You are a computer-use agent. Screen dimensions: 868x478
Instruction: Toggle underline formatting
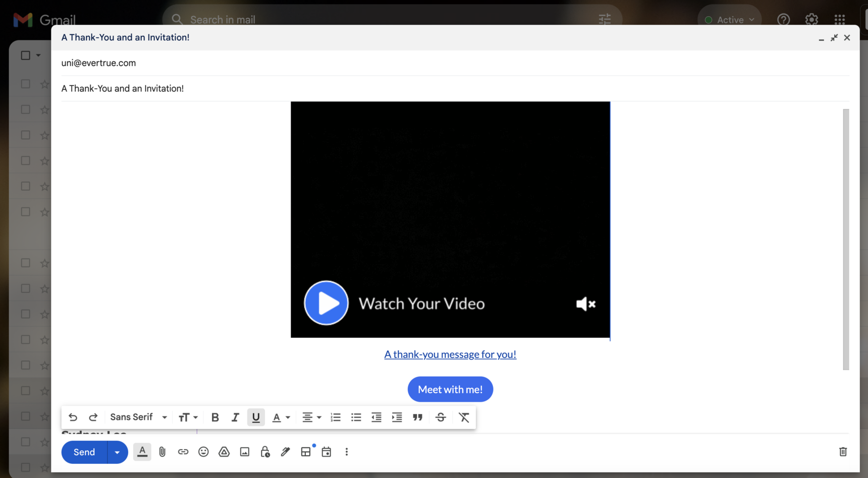point(256,417)
